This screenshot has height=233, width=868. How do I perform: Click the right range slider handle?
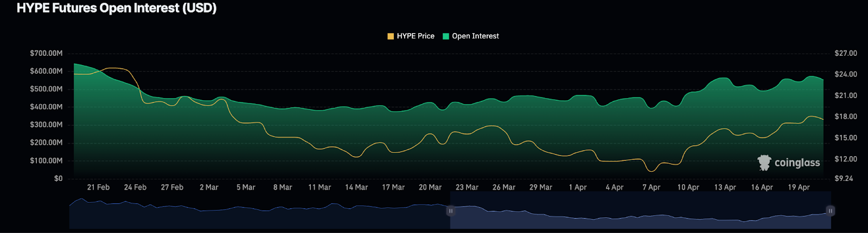coord(830,211)
